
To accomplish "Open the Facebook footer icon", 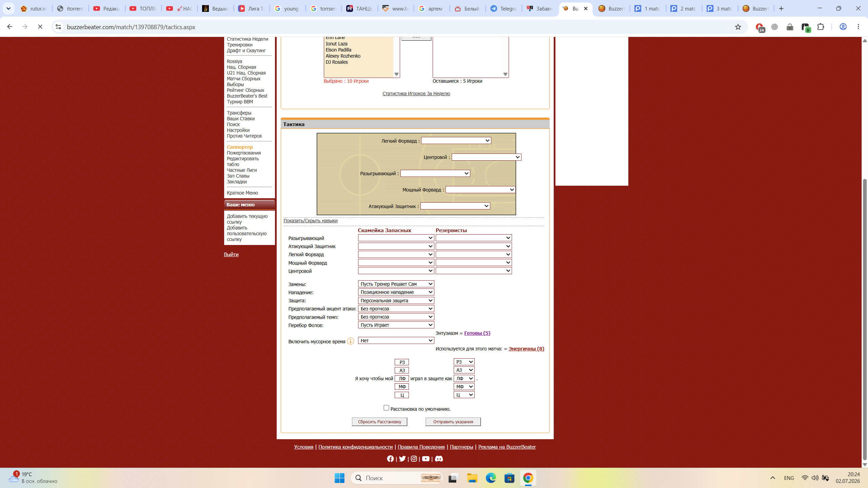I will 390,459.
